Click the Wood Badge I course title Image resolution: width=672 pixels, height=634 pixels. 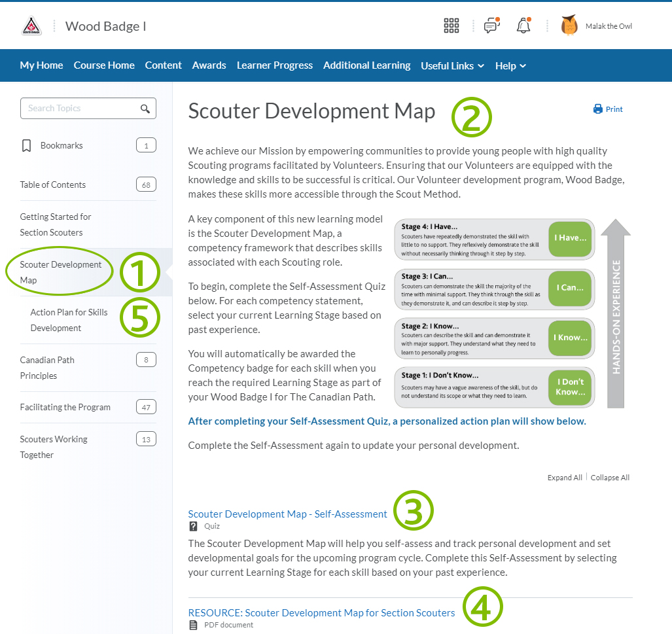(105, 26)
